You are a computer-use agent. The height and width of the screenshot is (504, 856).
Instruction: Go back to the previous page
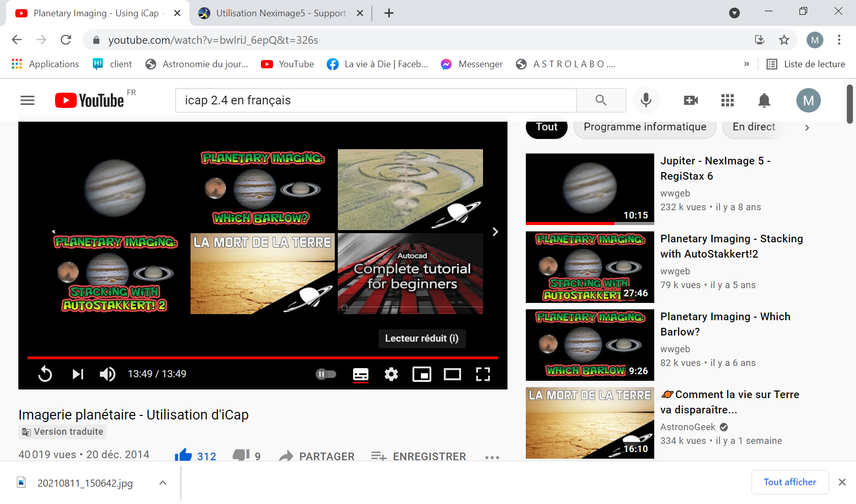click(x=17, y=40)
